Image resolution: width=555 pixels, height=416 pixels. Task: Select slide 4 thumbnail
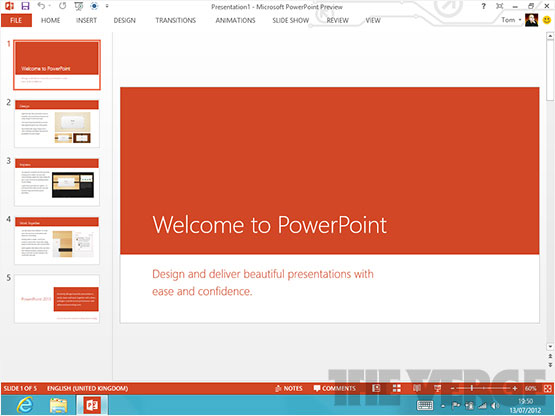point(57,241)
